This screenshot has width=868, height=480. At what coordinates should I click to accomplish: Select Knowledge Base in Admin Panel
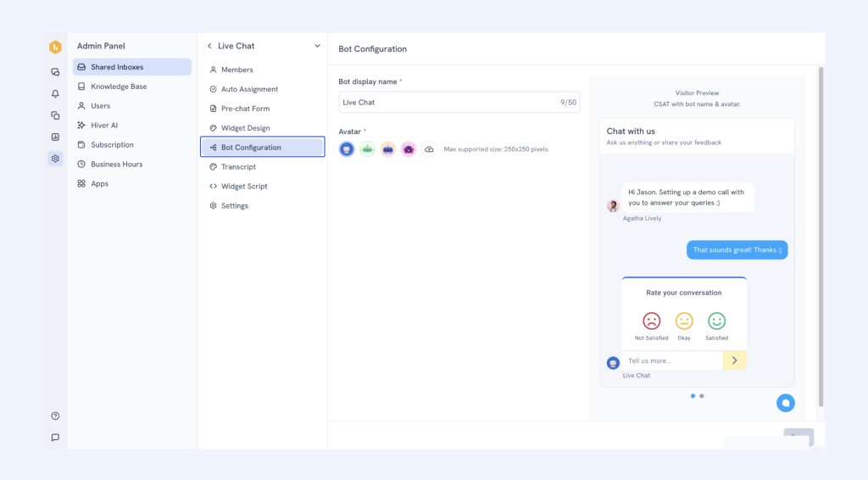pyautogui.click(x=119, y=87)
